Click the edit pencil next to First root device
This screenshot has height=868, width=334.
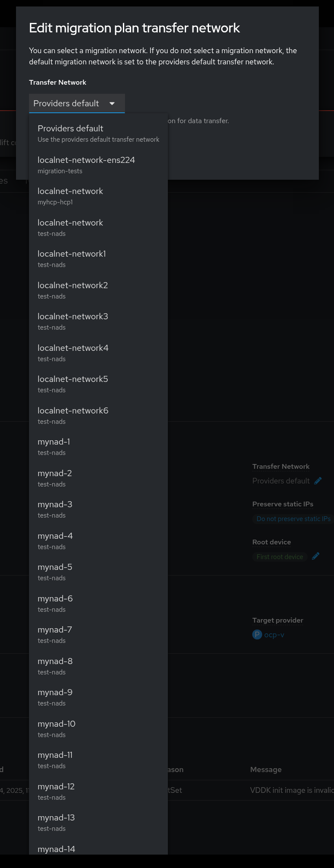tap(316, 556)
